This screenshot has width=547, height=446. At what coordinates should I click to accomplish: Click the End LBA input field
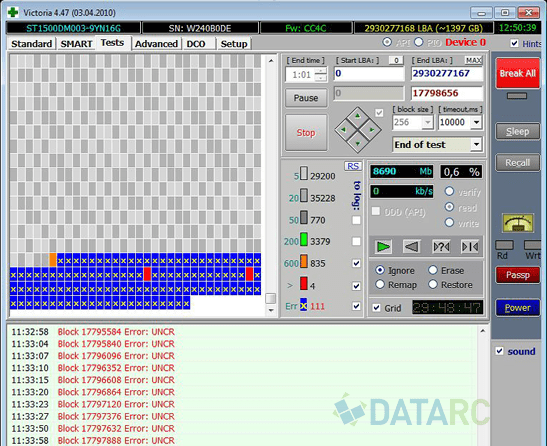447,74
